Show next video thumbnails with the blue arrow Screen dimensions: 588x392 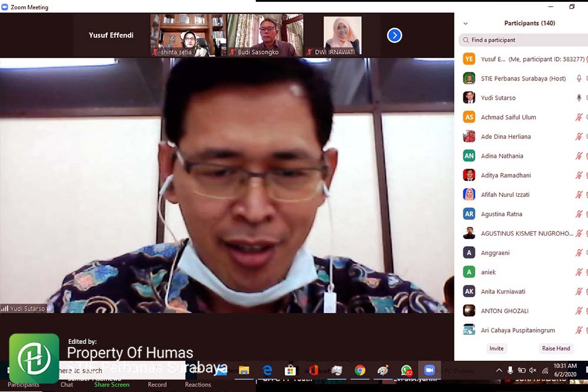point(394,35)
